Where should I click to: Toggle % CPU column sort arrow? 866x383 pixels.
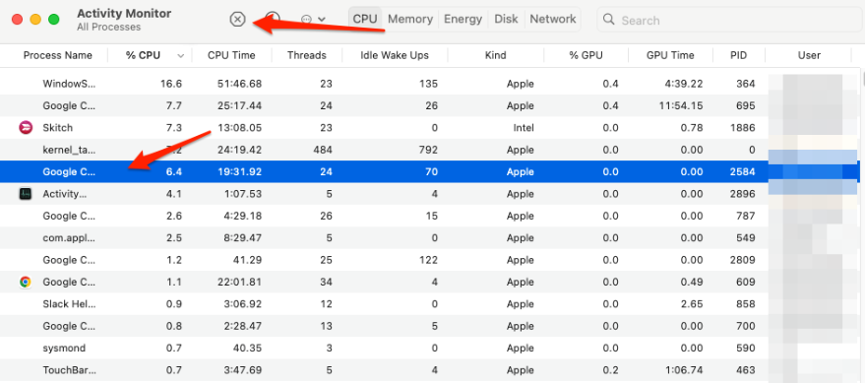[181, 56]
